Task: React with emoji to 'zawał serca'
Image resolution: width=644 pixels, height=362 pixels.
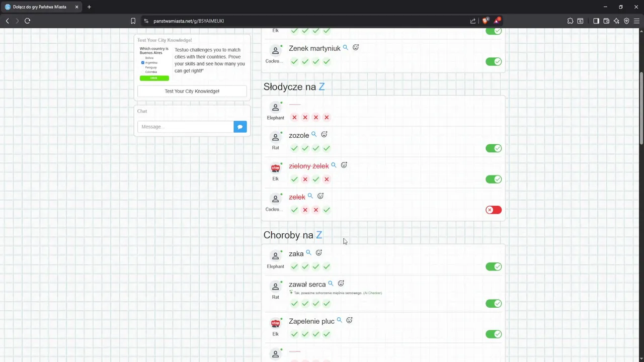Action: 341,284
